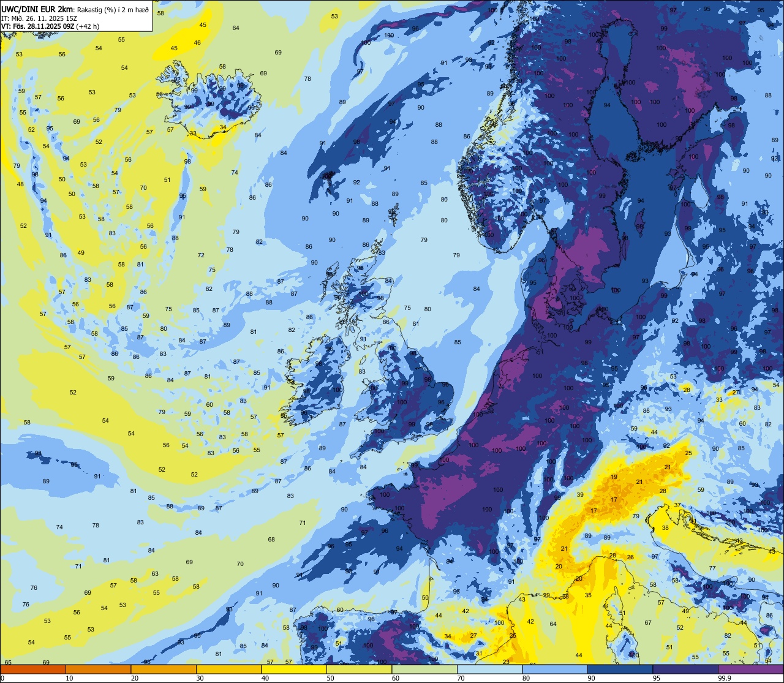Click the humidity value '38' near the Adriatic
Screen dimensions: 784x683
666,528
